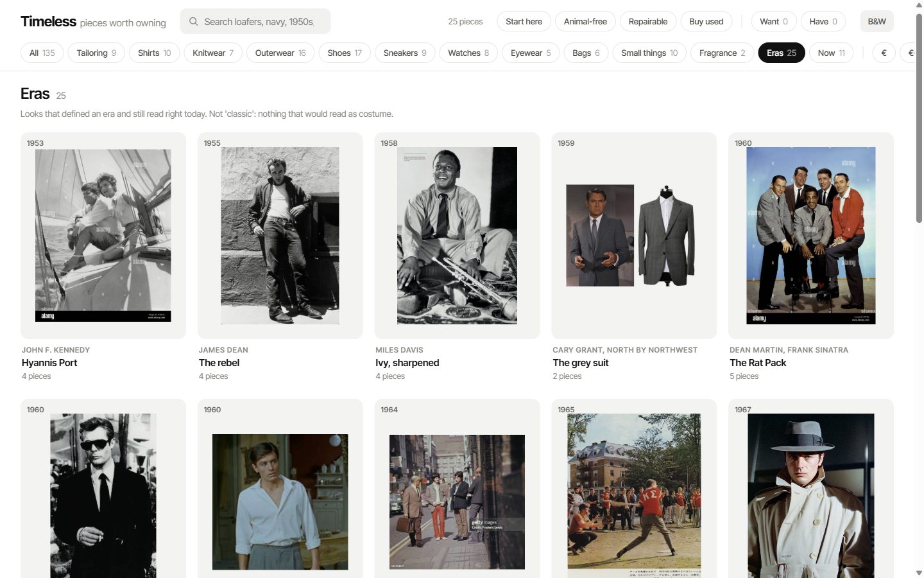Viewport: 924px width, 578px height.
Task: Select the Fragrance tab
Action: coord(722,53)
